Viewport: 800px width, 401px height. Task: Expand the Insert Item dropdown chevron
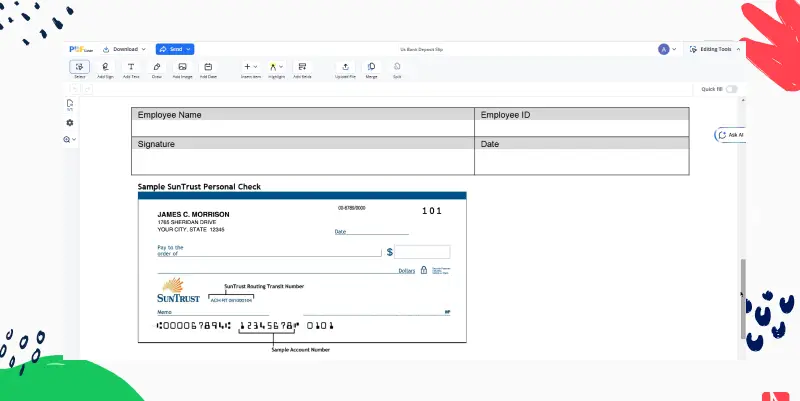pos(256,67)
